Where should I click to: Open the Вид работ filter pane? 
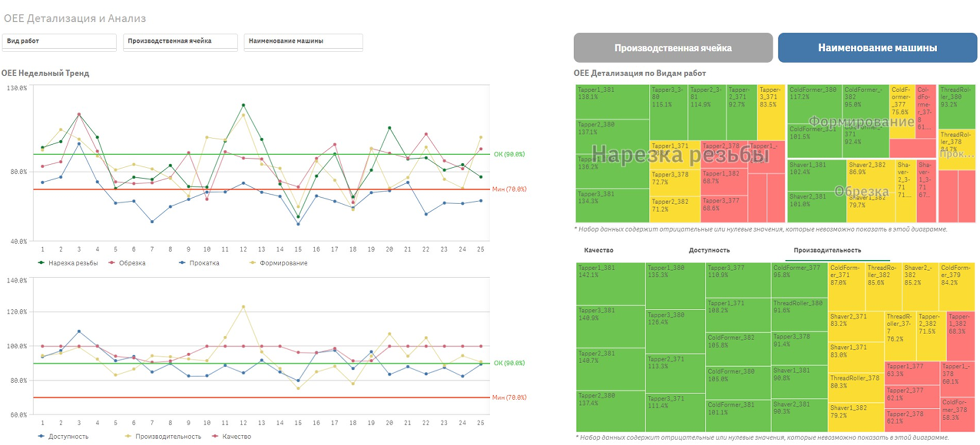click(x=59, y=42)
